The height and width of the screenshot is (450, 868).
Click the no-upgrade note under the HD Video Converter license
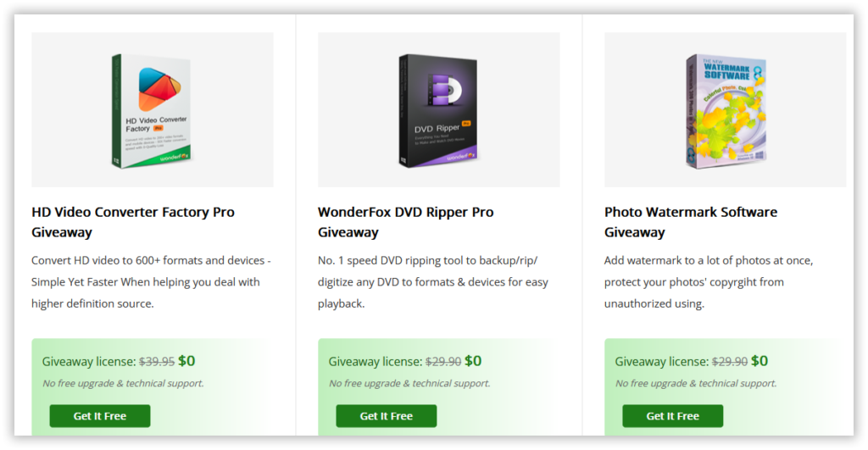[x=123, y=383]
